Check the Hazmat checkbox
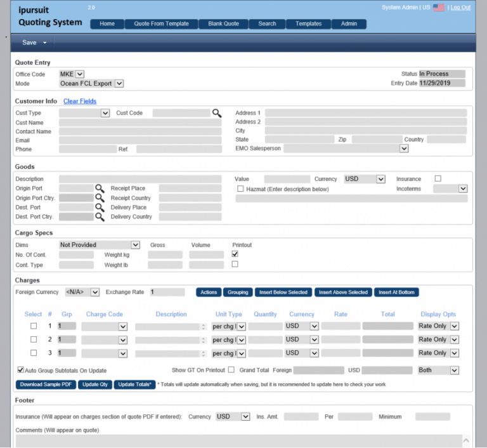This screenshot has width=487, height=448. coord(240,188)
